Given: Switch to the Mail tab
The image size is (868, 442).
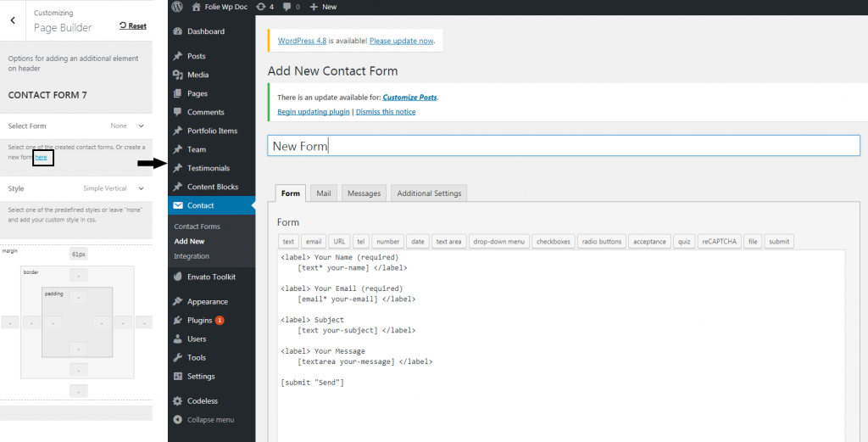Looking at the screenshot, I should click(x=324, y=193).
